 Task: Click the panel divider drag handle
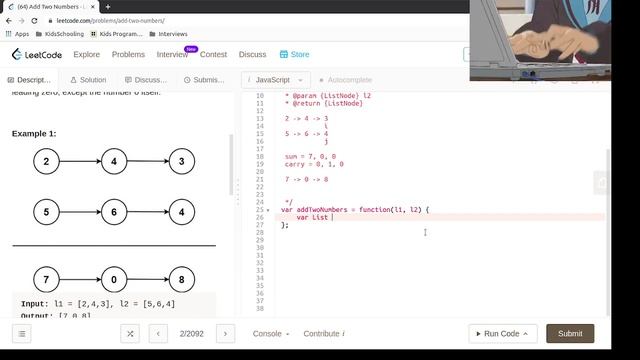(x=238, y=192)
